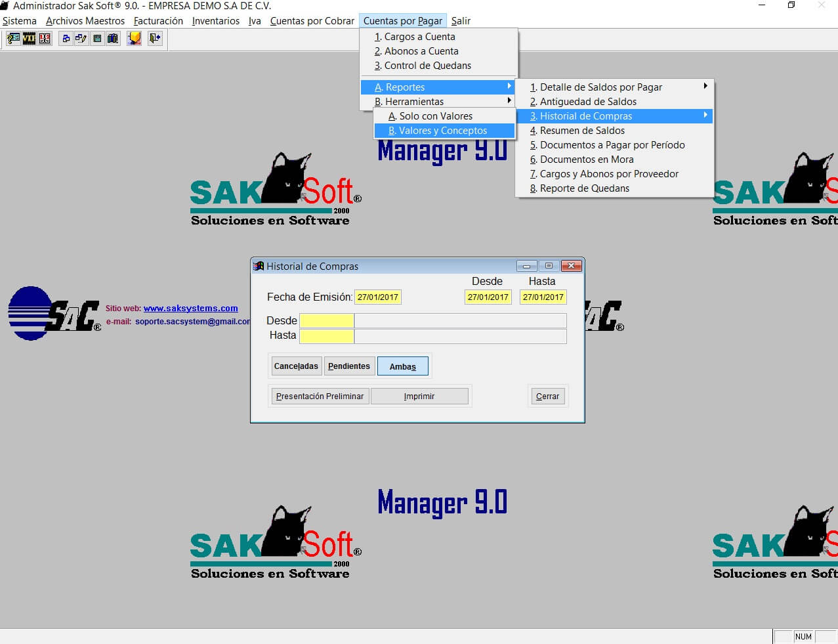The height and width of the screenshot is (644, 838).
Task: Open the Cuentas por Cobrar menu
Action: (x=312, y=21)
